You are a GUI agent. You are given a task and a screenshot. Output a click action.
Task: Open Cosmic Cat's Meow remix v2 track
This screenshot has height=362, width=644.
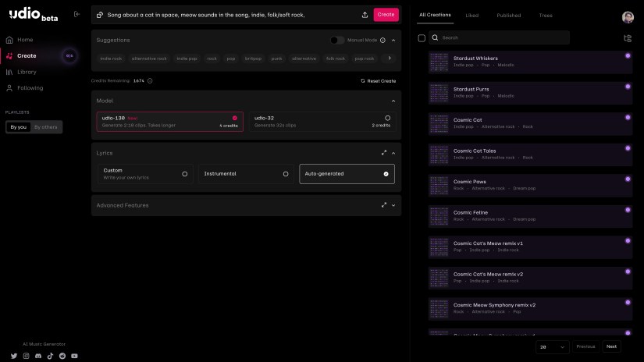click(x=530, y=278)
